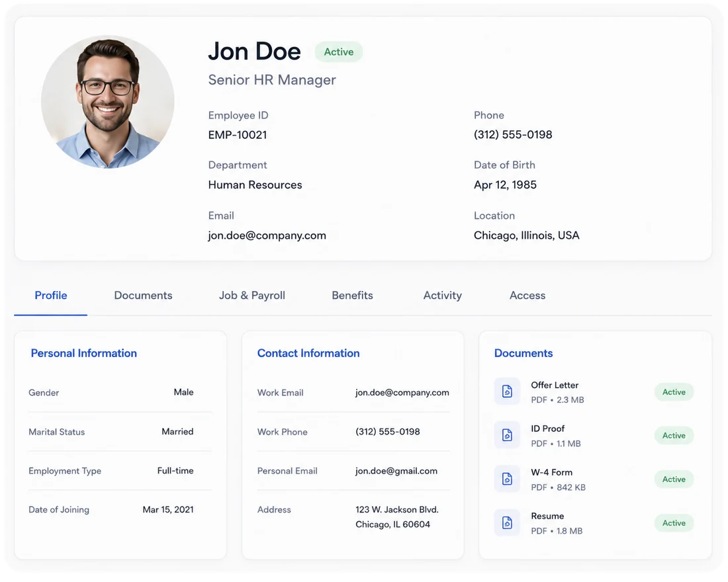Click the Marital Status value Married
The image size is (728, 582).
pyautogui.click(x=177, y=432)
